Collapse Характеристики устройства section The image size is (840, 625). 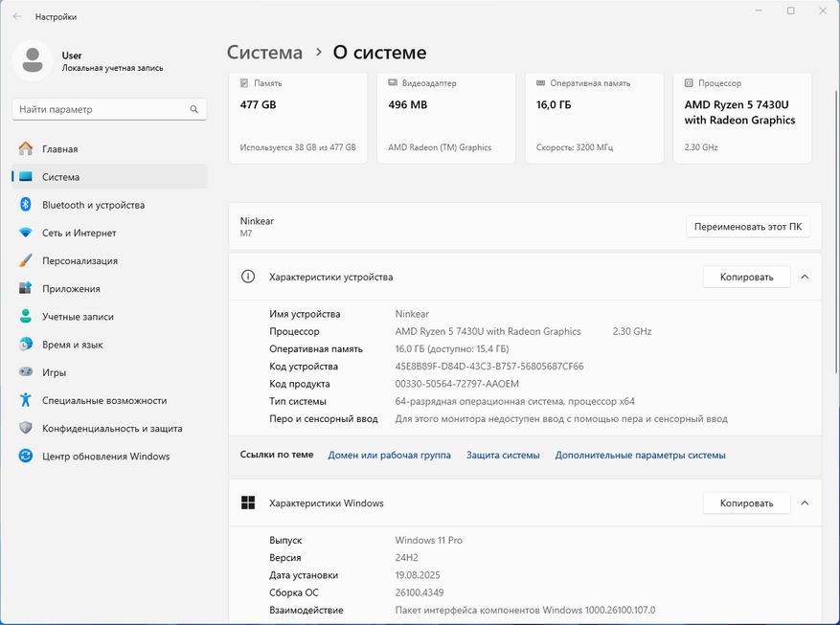tap(805, 277)
